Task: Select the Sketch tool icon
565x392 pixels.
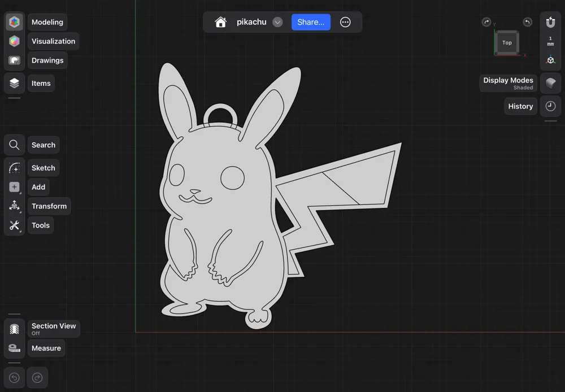Action: point(14,167)
